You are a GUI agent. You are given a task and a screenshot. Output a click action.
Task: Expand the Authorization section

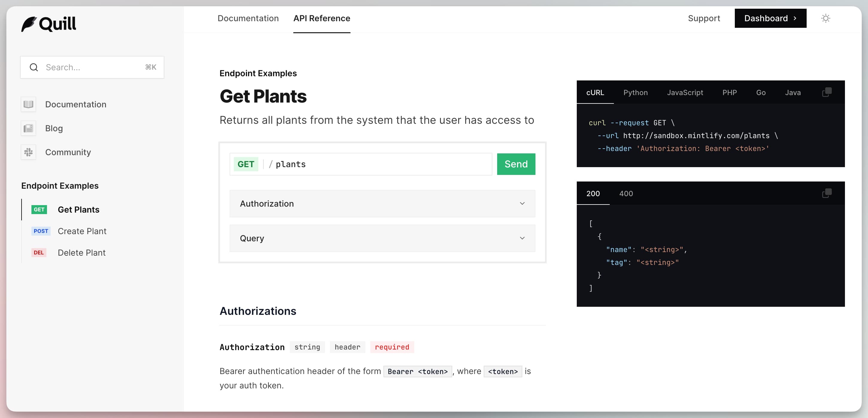pos(382,204)
